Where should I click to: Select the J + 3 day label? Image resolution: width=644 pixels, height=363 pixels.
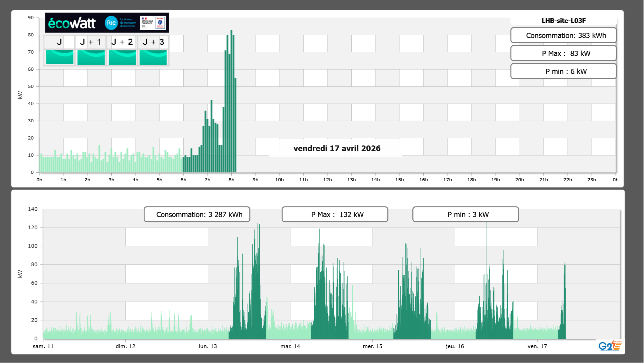point(153,42)
